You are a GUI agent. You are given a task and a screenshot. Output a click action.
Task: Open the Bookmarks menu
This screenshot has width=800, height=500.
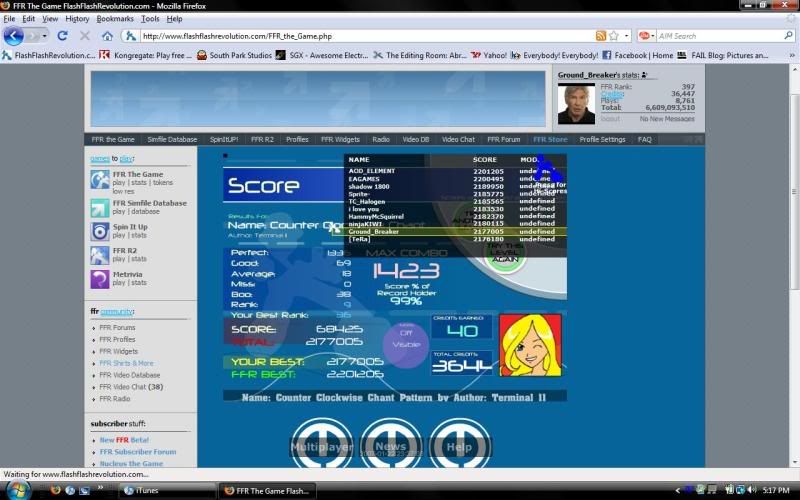click(115, 19)
